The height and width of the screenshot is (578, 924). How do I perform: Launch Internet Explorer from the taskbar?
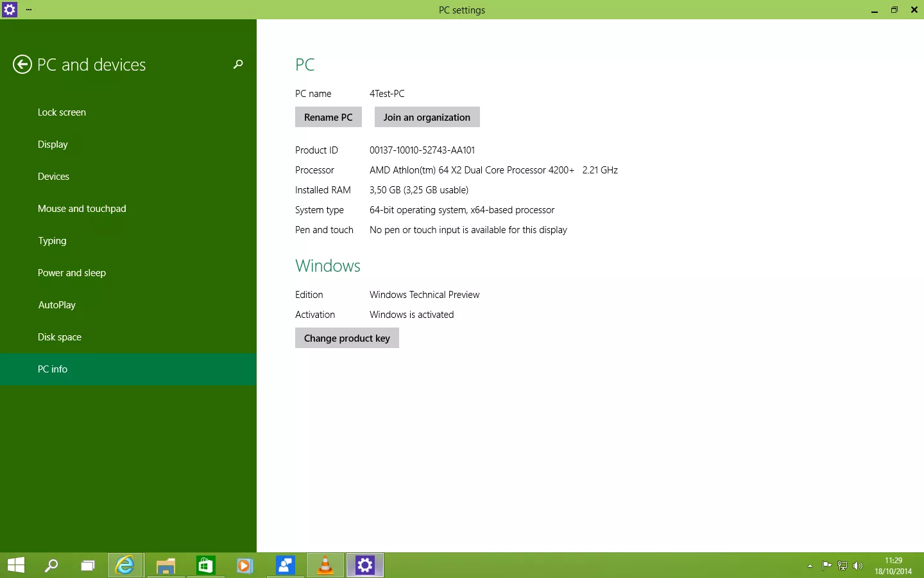(125, 565)
